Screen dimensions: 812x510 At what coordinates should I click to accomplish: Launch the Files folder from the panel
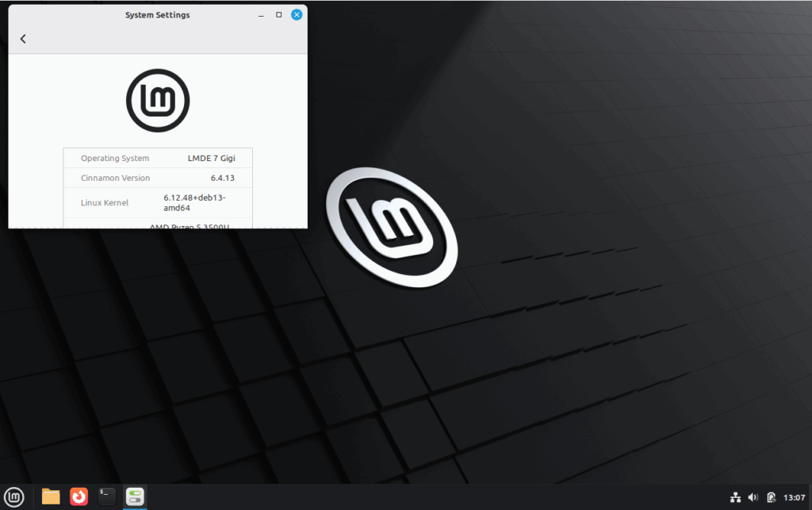51,497
